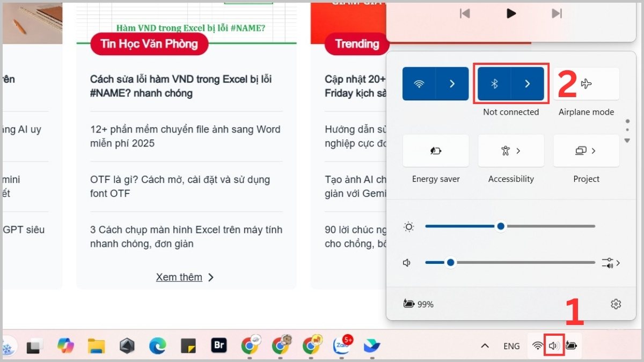Viewport: 644px width, 362px height.
Task: Open the Zalo app with notification badge
Action: [342, 346]
